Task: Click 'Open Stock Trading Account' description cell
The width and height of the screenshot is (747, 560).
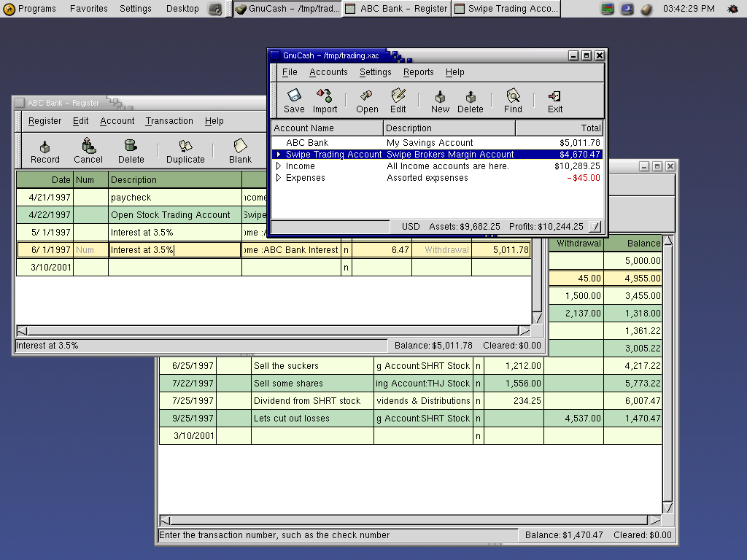Action: coord(175,215)
